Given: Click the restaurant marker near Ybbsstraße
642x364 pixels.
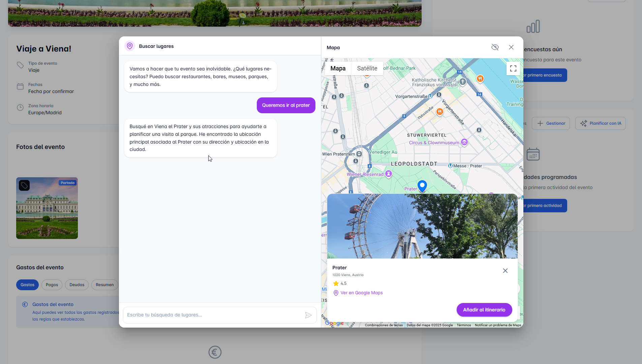Looking at the screenshot, I should [439, 112].
